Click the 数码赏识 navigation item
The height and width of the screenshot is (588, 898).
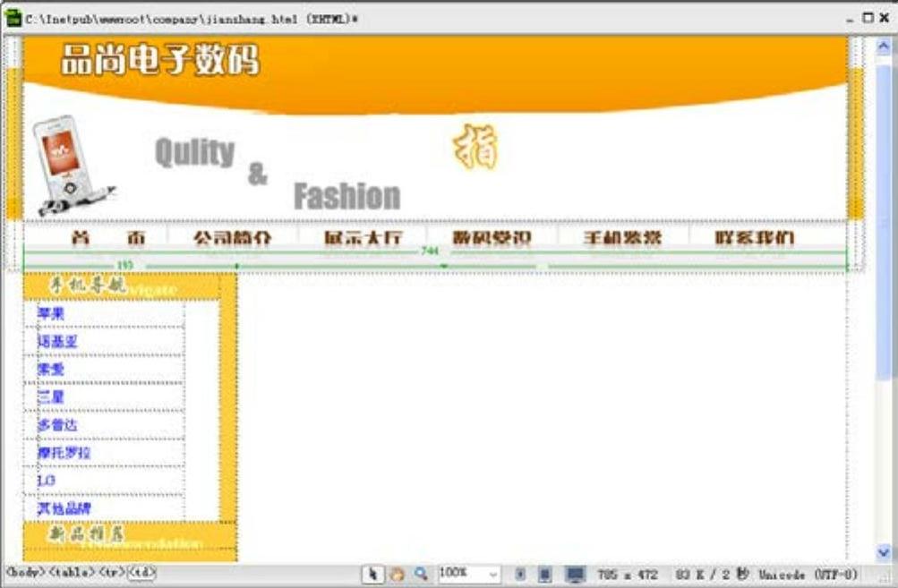tap(492, 237)
